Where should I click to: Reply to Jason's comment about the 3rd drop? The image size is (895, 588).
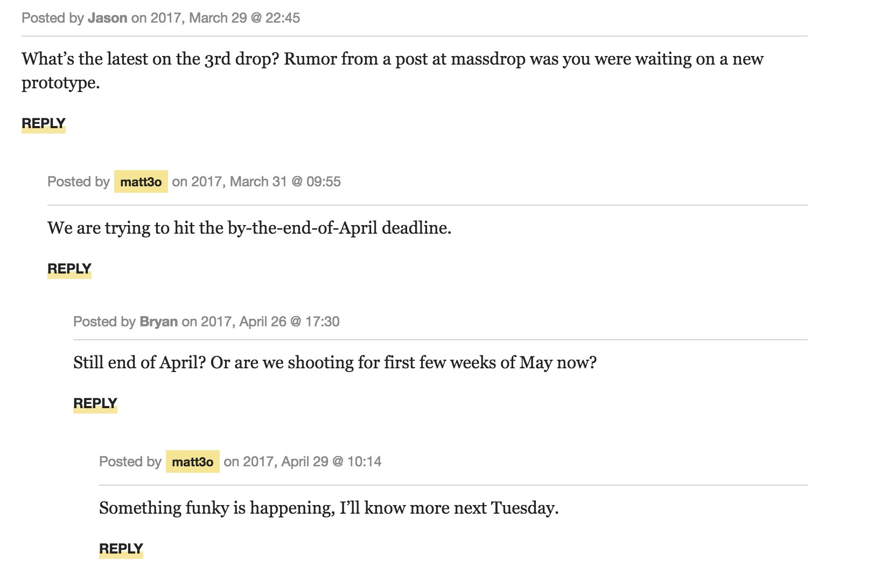click(x=43, y=123)
